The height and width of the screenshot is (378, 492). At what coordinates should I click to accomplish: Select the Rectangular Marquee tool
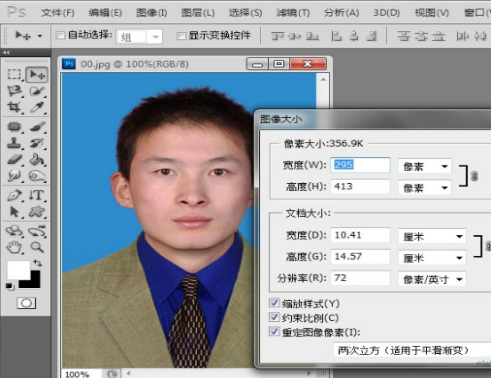pyautogui.click(x=14, y=74)
